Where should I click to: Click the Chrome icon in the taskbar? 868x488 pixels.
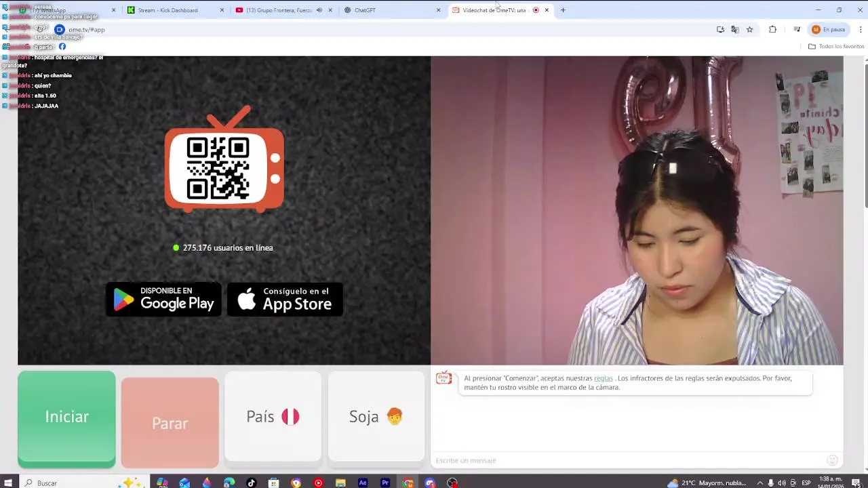point(408,483)
